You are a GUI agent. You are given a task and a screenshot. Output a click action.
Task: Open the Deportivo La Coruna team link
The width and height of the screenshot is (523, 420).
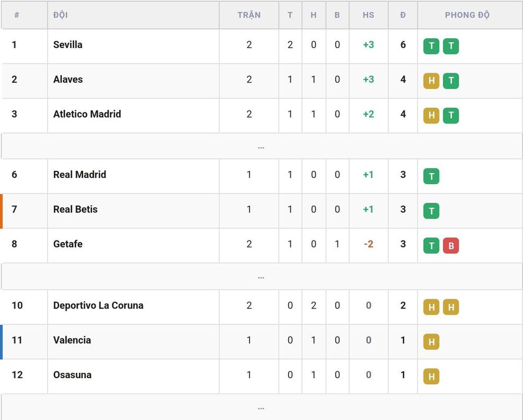tap(98, 305)
